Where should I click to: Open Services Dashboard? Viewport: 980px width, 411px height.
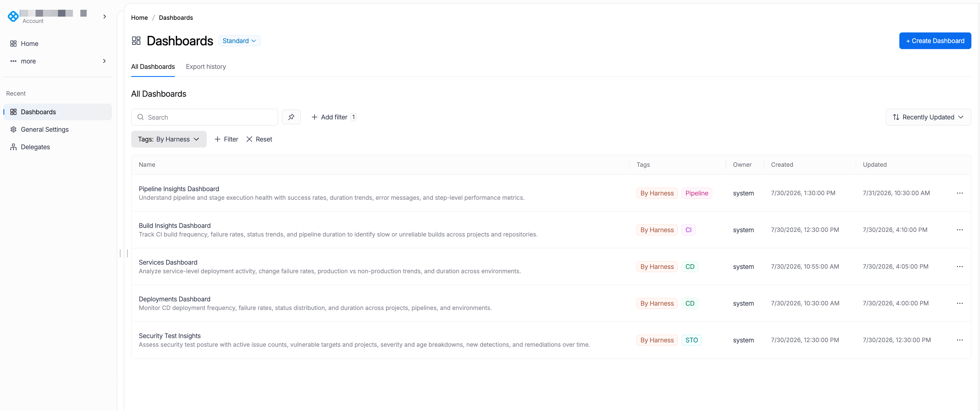point(168,262)
